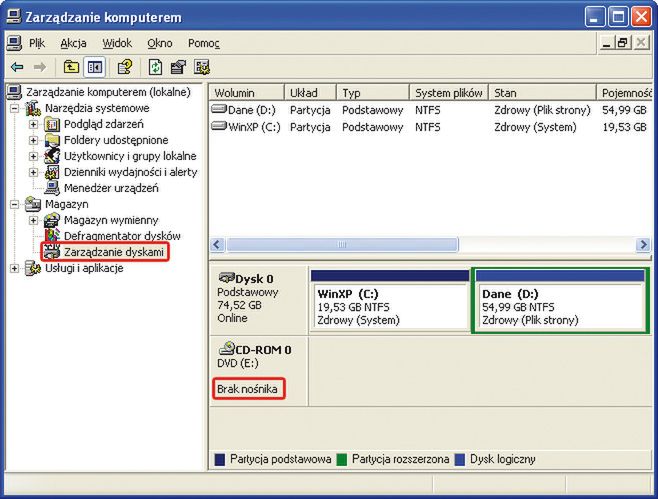658x499 pixels.
Task: Click the Usługi i aplikacje icon
Action: point(33,268)
